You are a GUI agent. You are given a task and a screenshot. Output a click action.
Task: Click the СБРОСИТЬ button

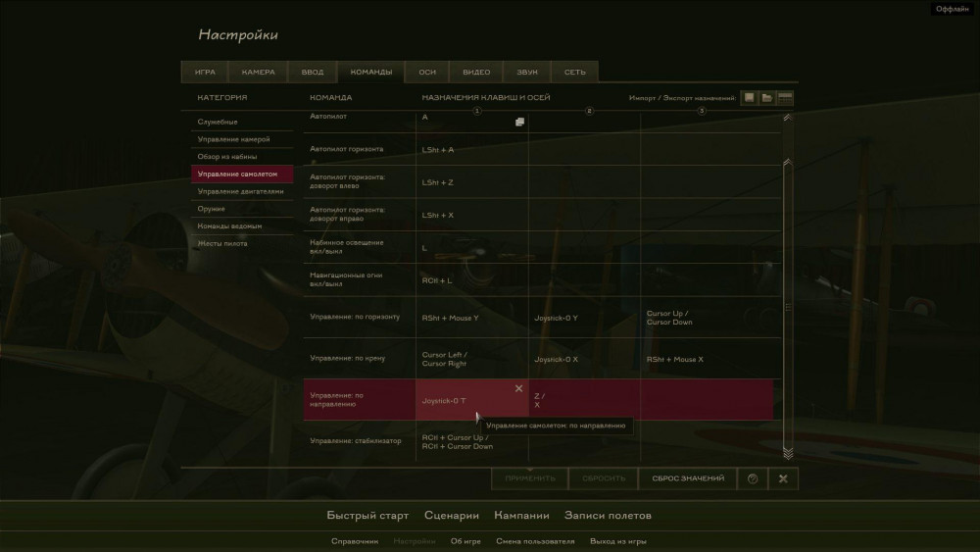pos(604,478)
